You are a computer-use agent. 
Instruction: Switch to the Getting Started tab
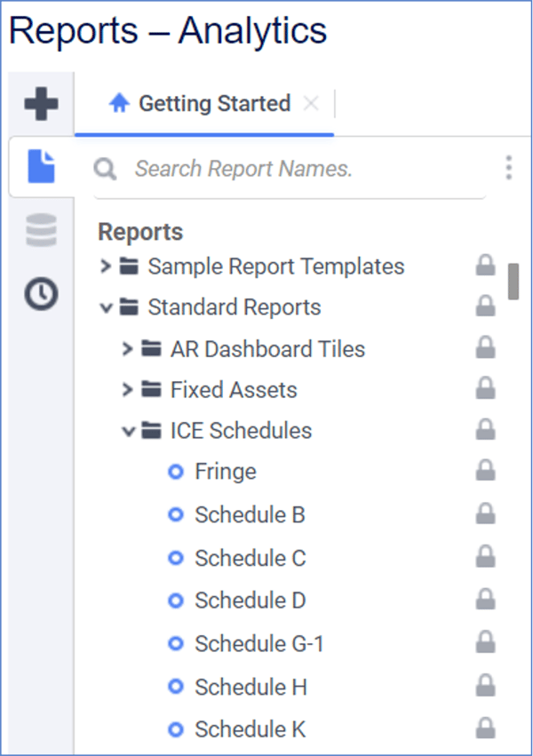click(x=213, y=103)
